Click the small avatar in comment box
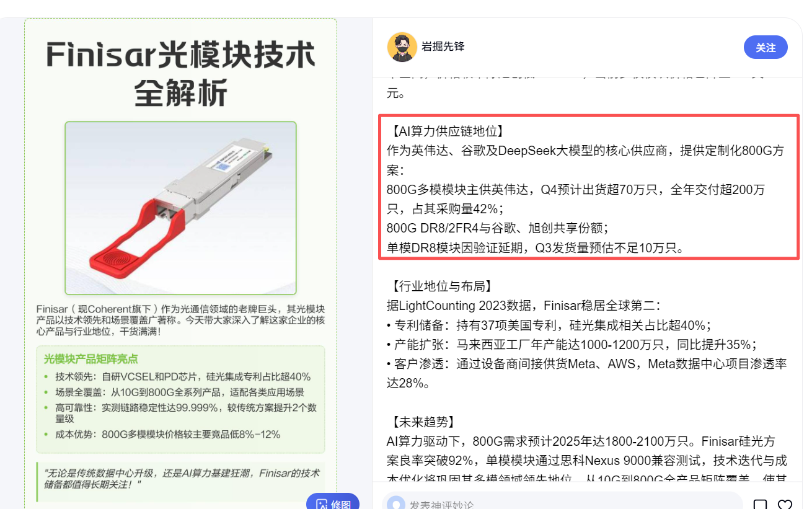This screenshot has height=509, width=812. [396, 503]
